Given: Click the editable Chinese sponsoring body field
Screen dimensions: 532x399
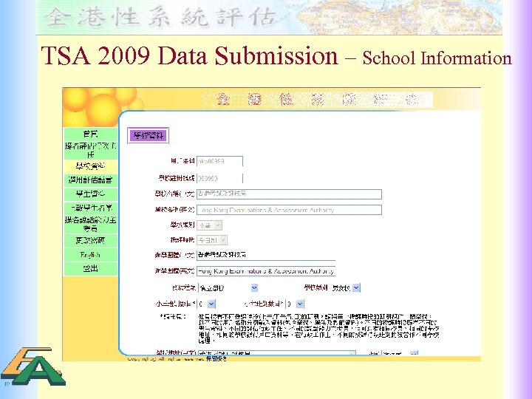Looking at the screenshot, I should coord(266,255).
